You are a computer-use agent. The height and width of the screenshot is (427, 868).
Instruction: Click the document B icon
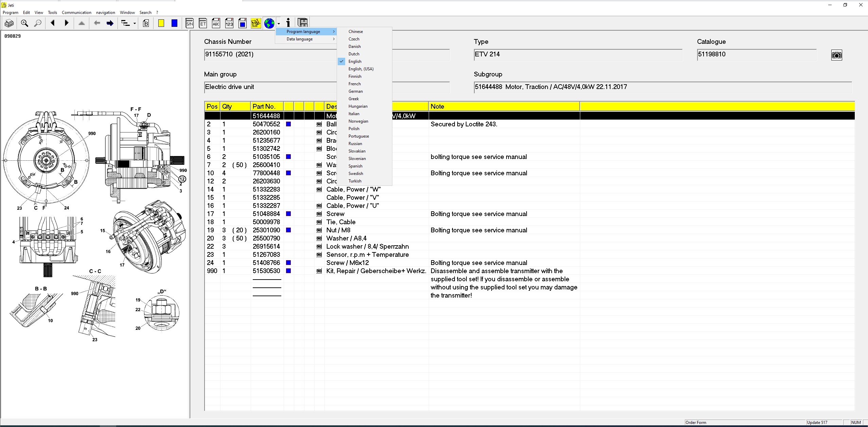coord(146,23)
